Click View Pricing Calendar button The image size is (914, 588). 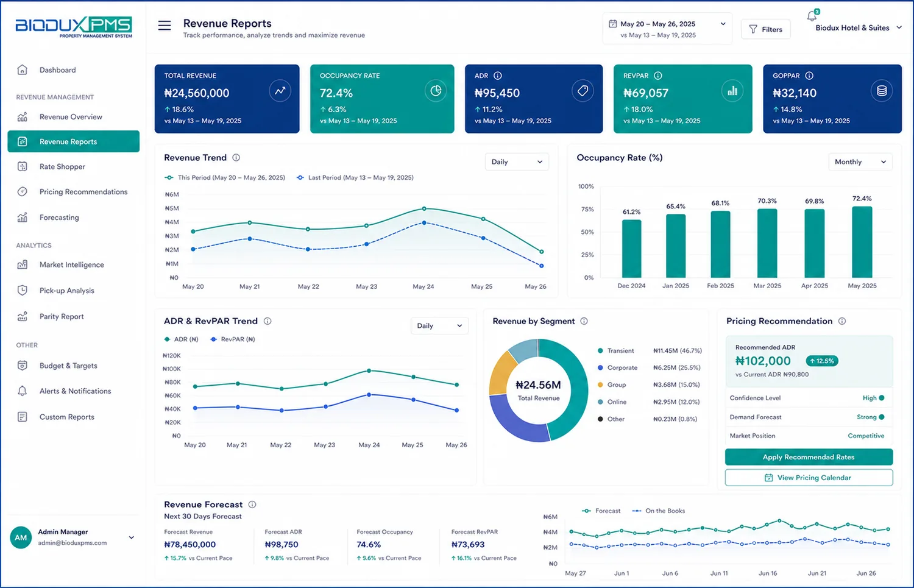tap(809, 478)
